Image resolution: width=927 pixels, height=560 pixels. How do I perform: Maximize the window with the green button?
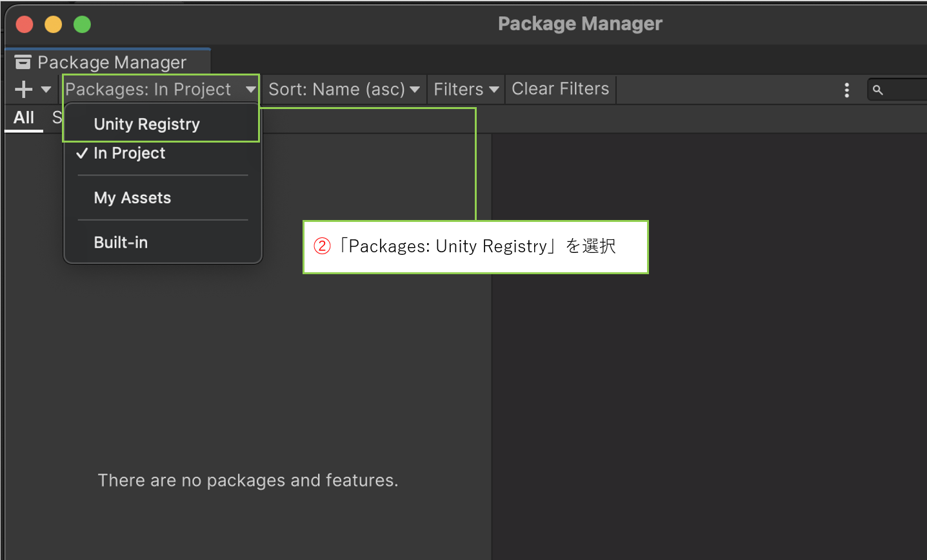[82, 25]
